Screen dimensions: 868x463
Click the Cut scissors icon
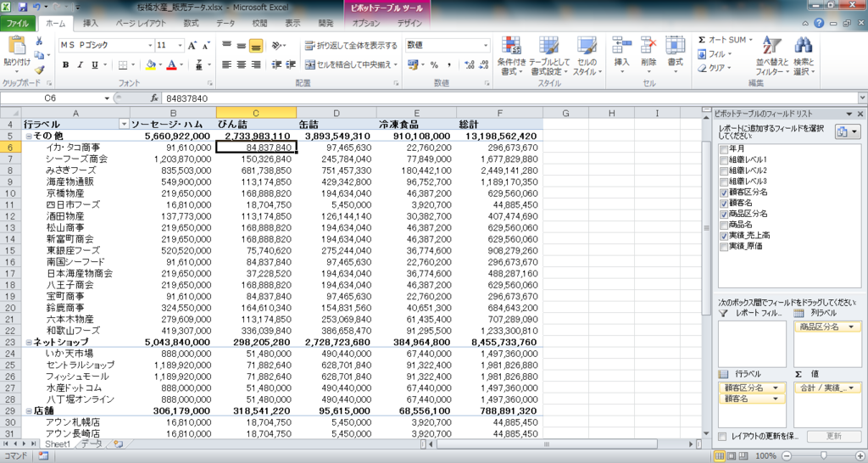tap(39, 41)
